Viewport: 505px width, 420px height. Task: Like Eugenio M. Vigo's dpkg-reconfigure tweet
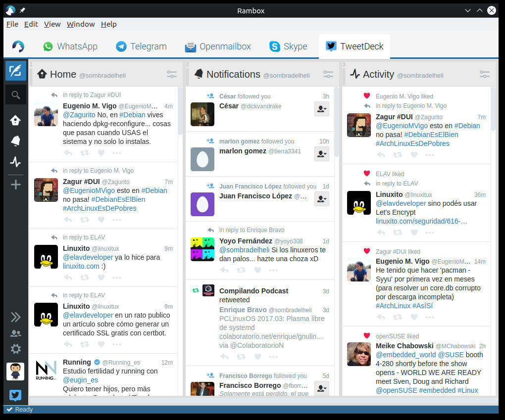101,153
